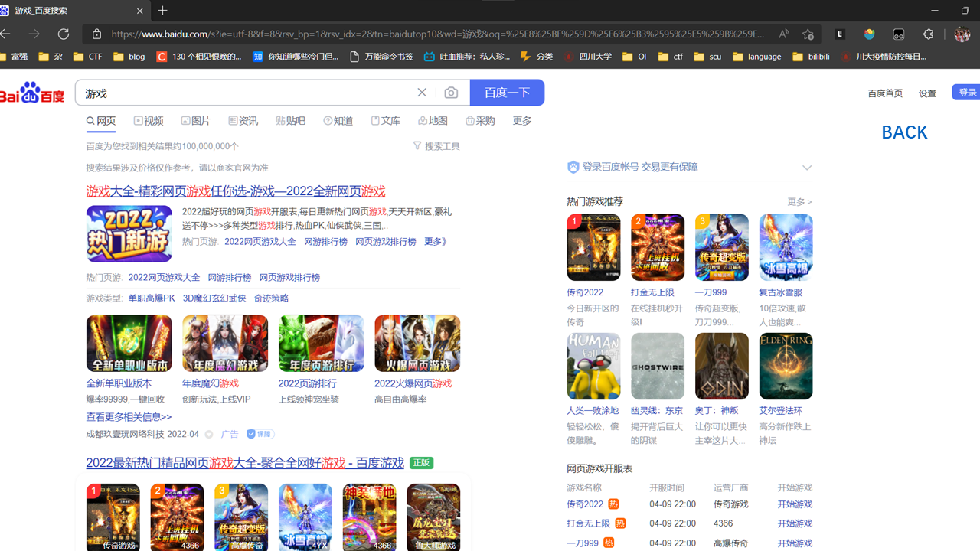Add page to favorites star icon
Viewport: 980px width, 551px height.
pos(808,34)
